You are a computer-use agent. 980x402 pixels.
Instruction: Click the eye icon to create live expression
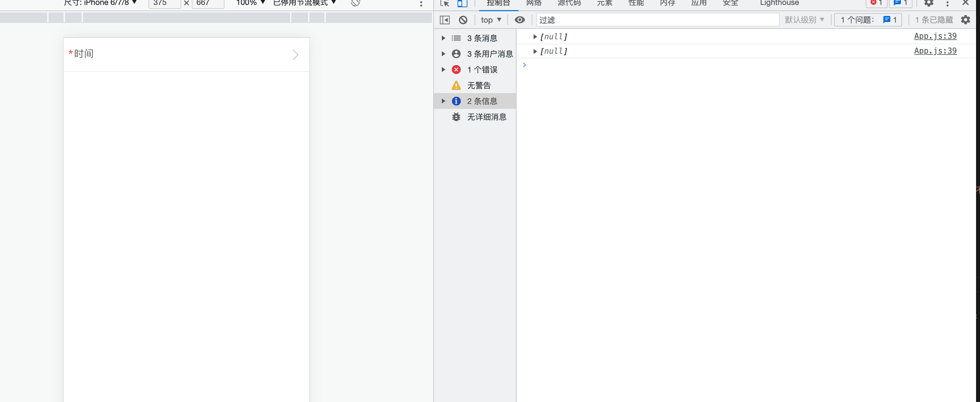click(520, 19)
